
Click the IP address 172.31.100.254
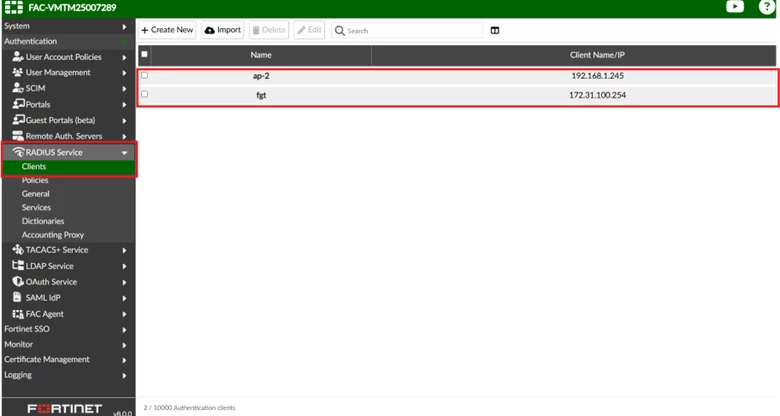(597, 95)
